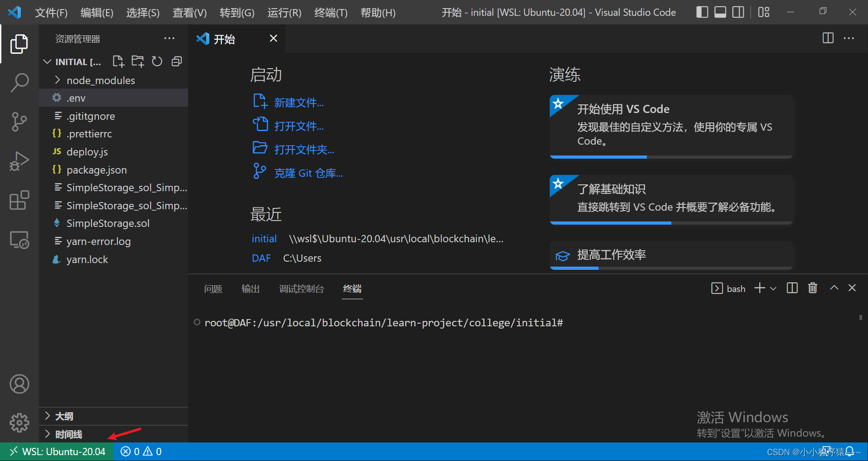The height and width of the screenshot is (461, 868).
Task: Open the 帮助(H) menu
Action: 378,13
